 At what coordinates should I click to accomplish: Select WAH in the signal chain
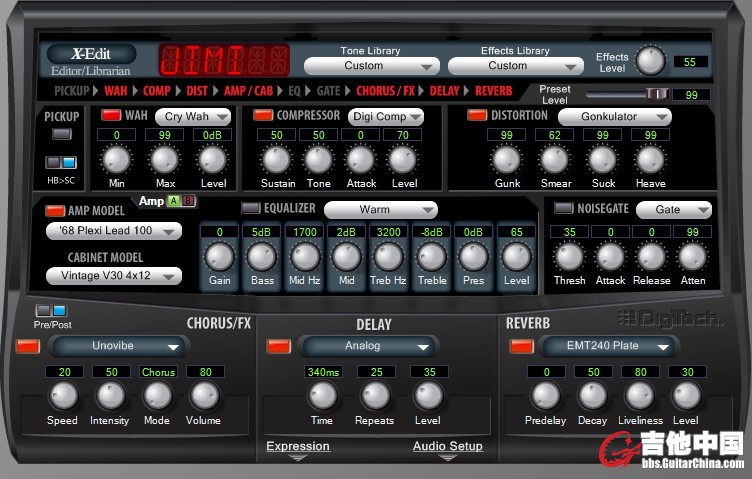(x=116, y=91)
